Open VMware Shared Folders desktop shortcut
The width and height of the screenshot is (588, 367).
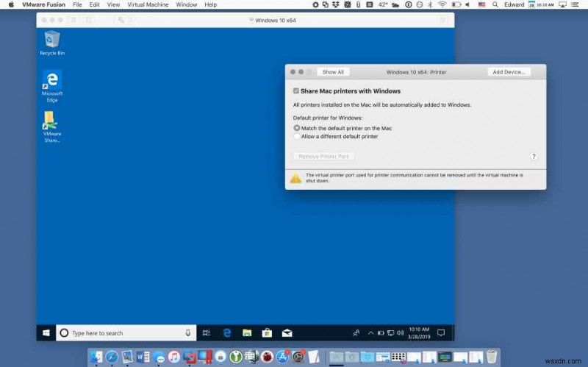tap(52, 127)
